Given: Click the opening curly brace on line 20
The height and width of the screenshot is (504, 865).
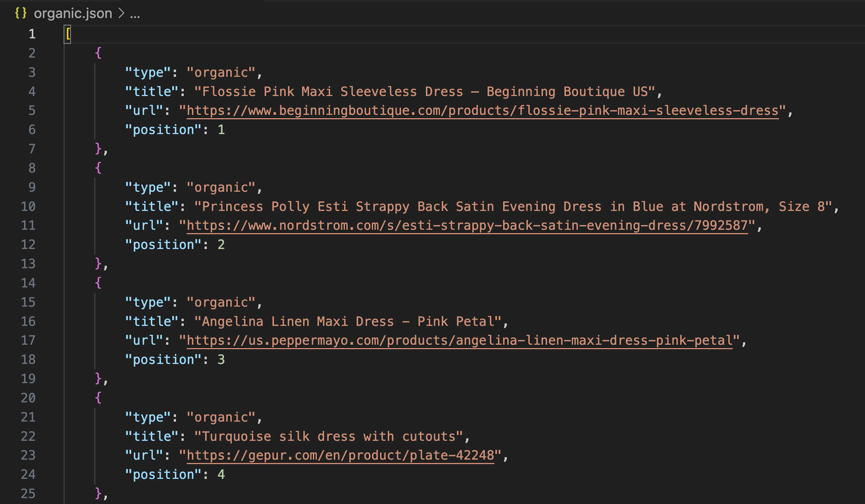Looking at the screenshot, I should [x=98, y=398].
